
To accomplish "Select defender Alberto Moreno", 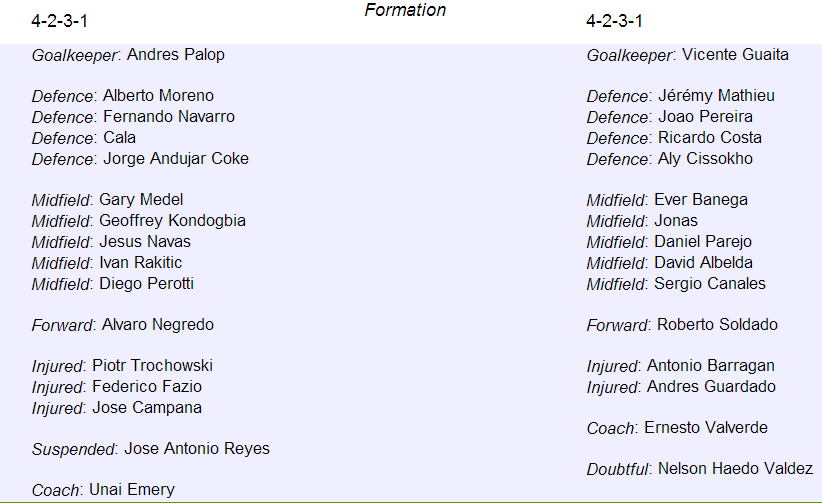I will (x=158, y=95).
